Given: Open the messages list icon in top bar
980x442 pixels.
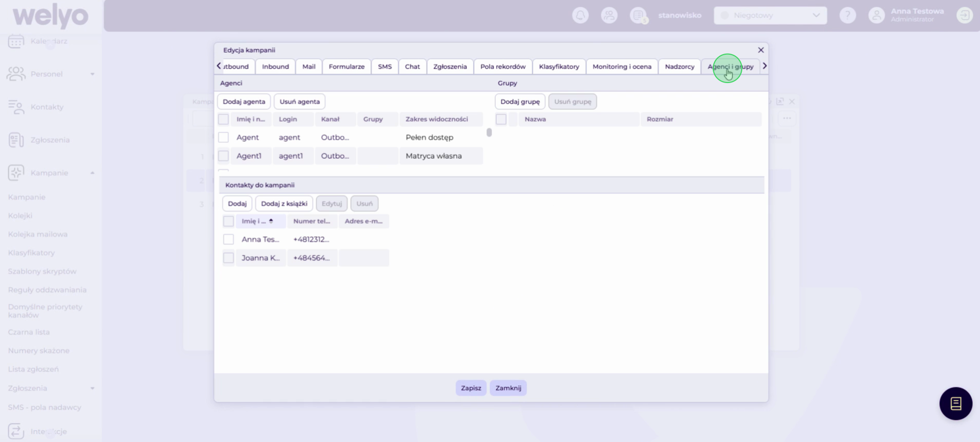Looking at the screenshot, I should [639, 15].
